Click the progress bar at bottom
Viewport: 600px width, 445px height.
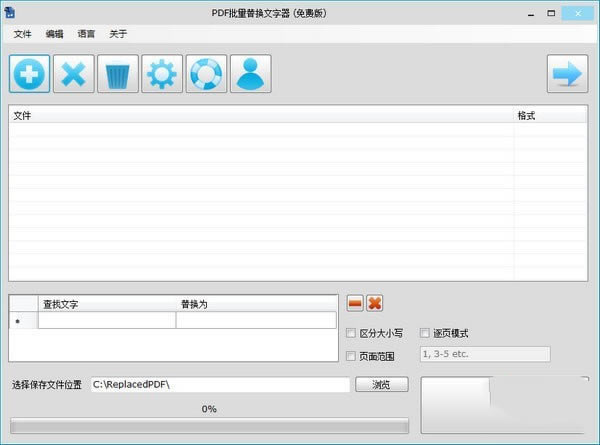click(x=209, y=426)
